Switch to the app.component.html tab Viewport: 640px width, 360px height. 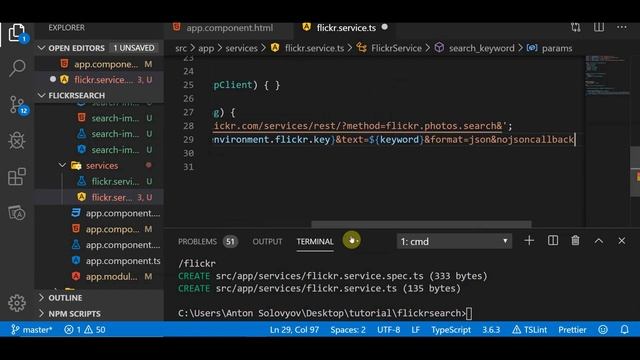(x=229, y=28)
